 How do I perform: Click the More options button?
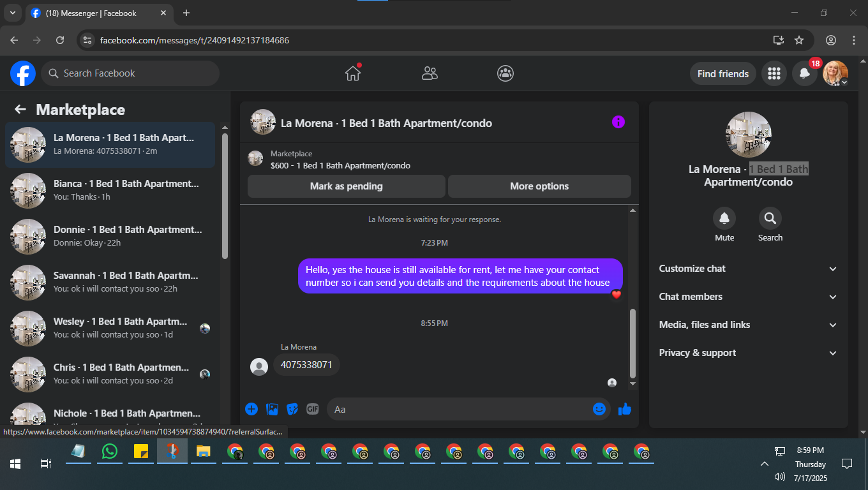(x=539, y=186)
